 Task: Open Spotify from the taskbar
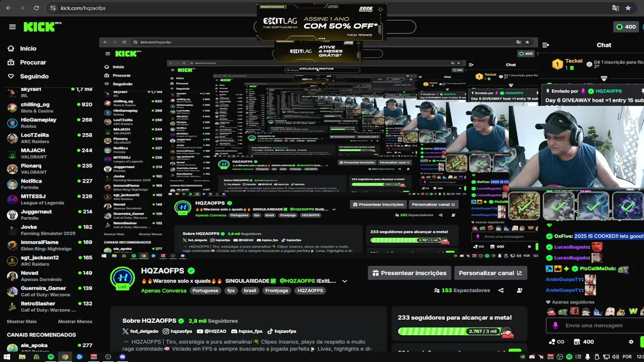[51, 356]
